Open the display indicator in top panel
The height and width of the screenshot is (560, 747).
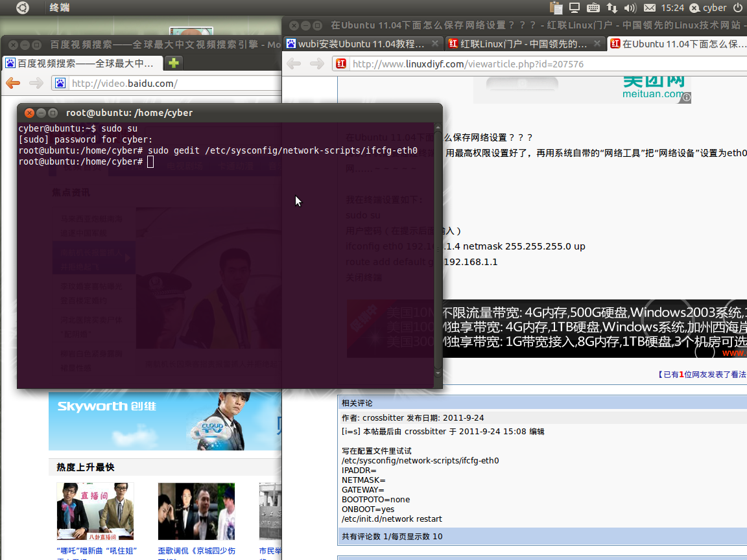(x=575, y=8)
